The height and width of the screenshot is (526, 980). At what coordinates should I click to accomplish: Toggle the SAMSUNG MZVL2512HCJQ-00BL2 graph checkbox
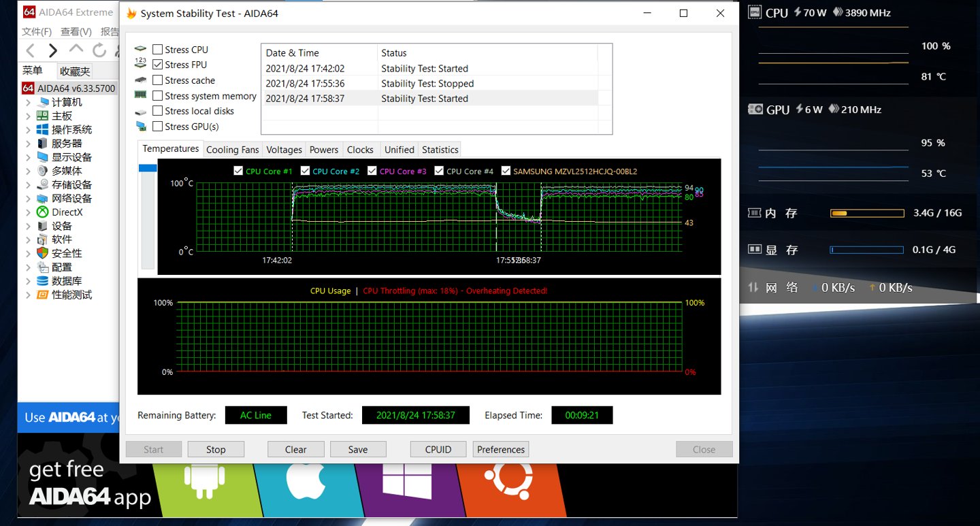coord(506,171)
